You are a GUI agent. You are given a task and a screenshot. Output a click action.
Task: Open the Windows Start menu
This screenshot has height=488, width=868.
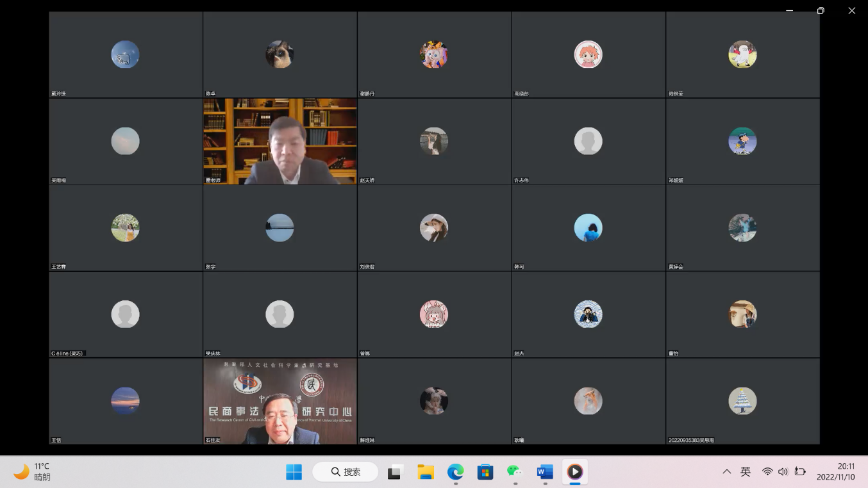294,472
